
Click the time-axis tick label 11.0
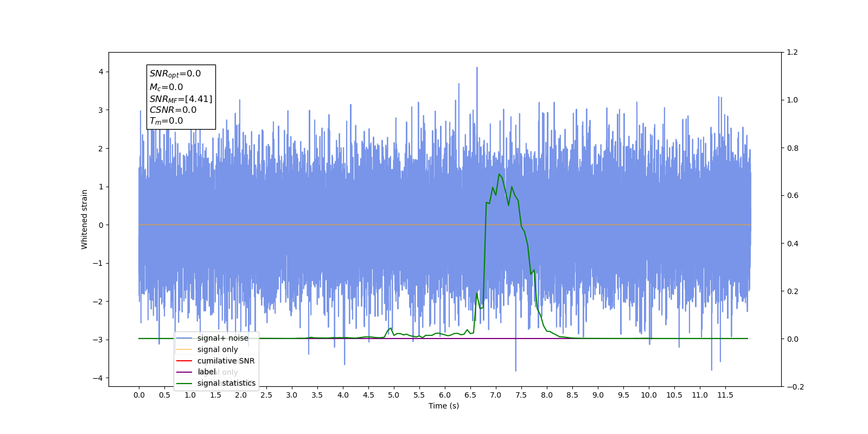tap(700, 395)
